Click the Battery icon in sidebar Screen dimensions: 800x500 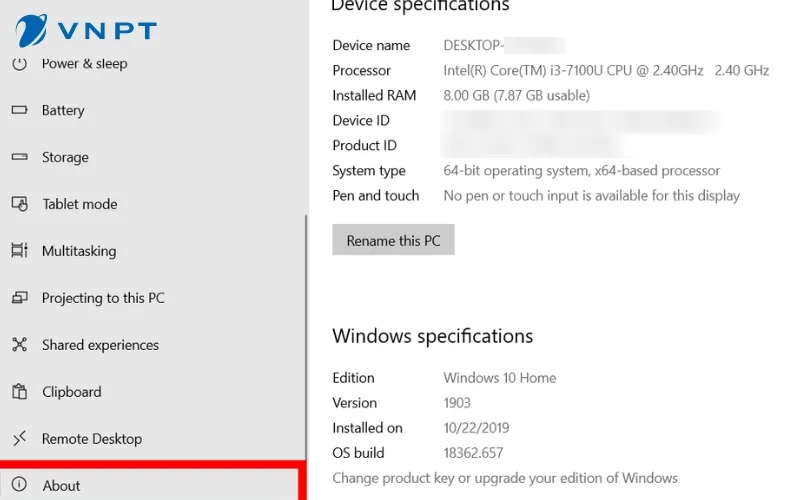19,110
